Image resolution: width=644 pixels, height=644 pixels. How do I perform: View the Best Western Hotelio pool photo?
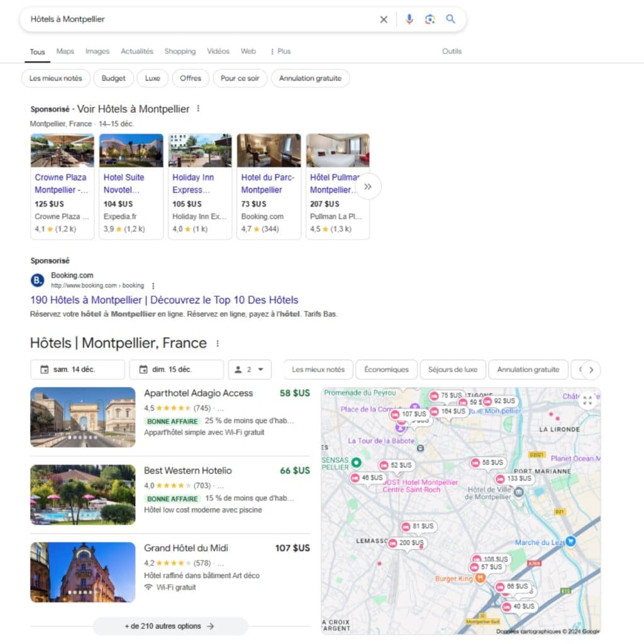click(x=83, y=495)
